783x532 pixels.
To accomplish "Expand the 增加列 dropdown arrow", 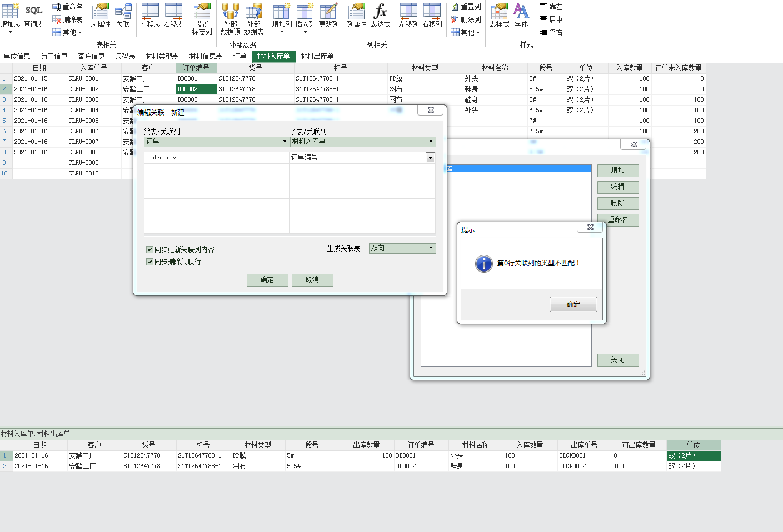I will pyautogui.click(x=282, y=32).
